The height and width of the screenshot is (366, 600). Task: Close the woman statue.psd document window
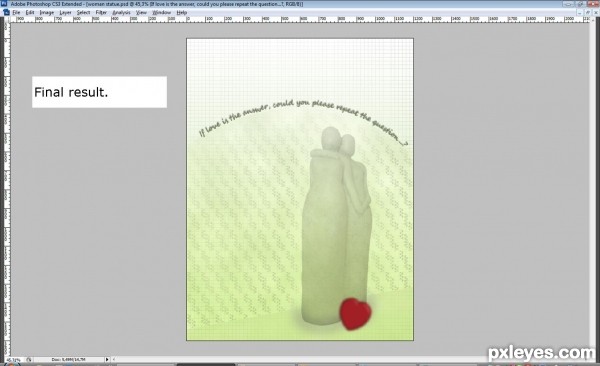[595, 13]
